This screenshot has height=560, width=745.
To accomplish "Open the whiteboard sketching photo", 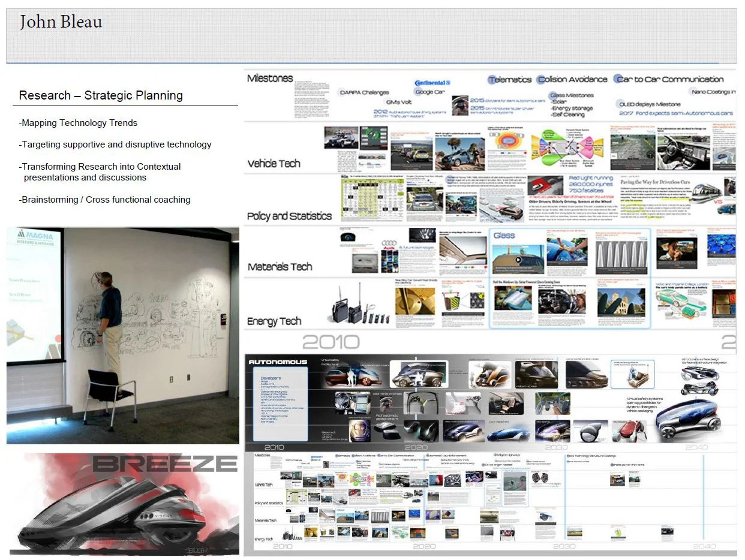I will point(123,335).
